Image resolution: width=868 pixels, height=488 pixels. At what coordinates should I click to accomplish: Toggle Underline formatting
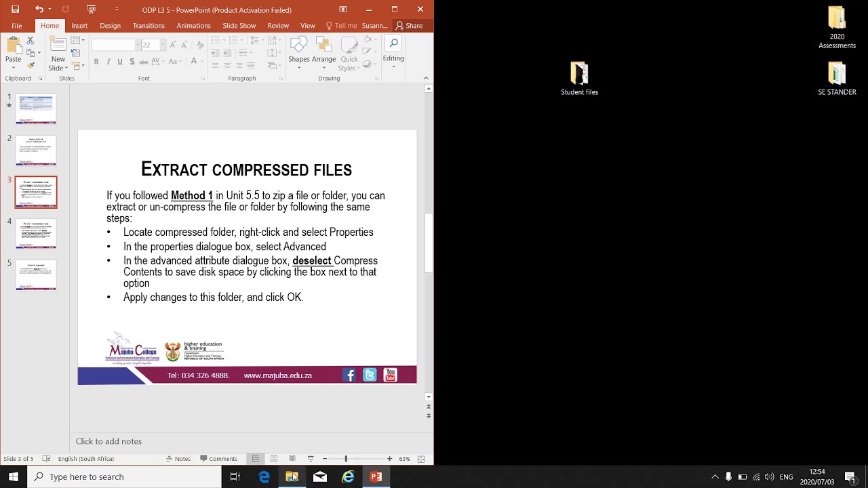point(120,62)
